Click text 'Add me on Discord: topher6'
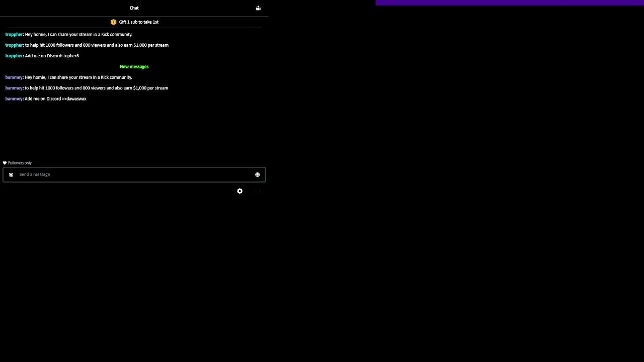 click(x=52, y=56)
